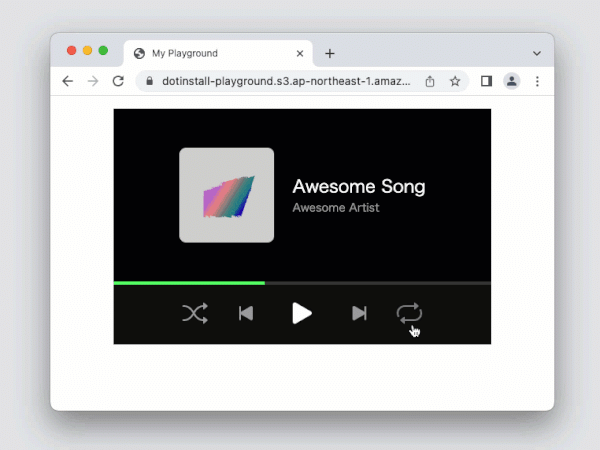Go back using the browser back arrow

coord(68,81)
